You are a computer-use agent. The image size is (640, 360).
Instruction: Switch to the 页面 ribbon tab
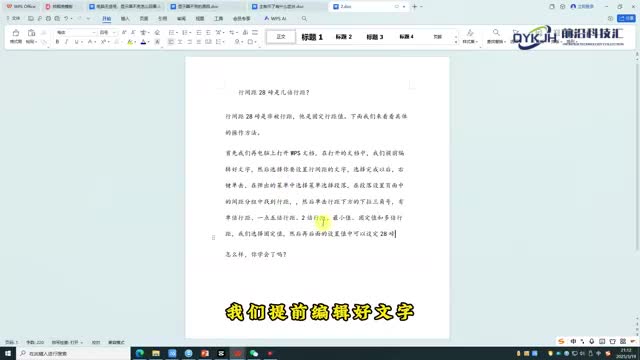click(144, 18)
